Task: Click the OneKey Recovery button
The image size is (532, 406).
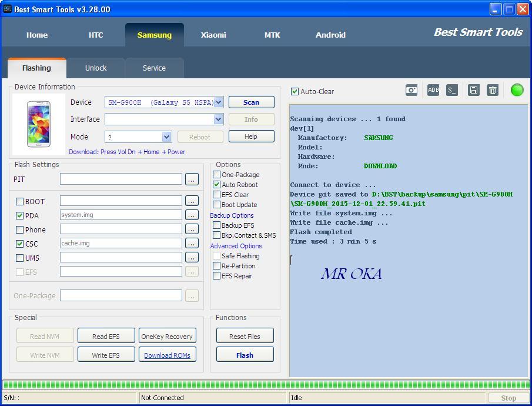Action: [x=168, y=336]
